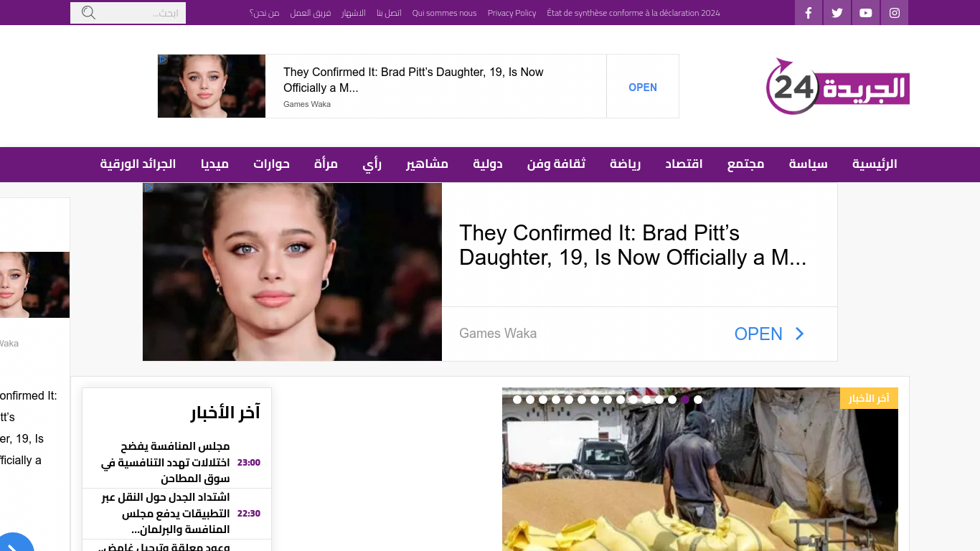Open the Facebook page icon
Image resolution: width=980 pixels, height=551 pixels.
click(x=809, y=13)
